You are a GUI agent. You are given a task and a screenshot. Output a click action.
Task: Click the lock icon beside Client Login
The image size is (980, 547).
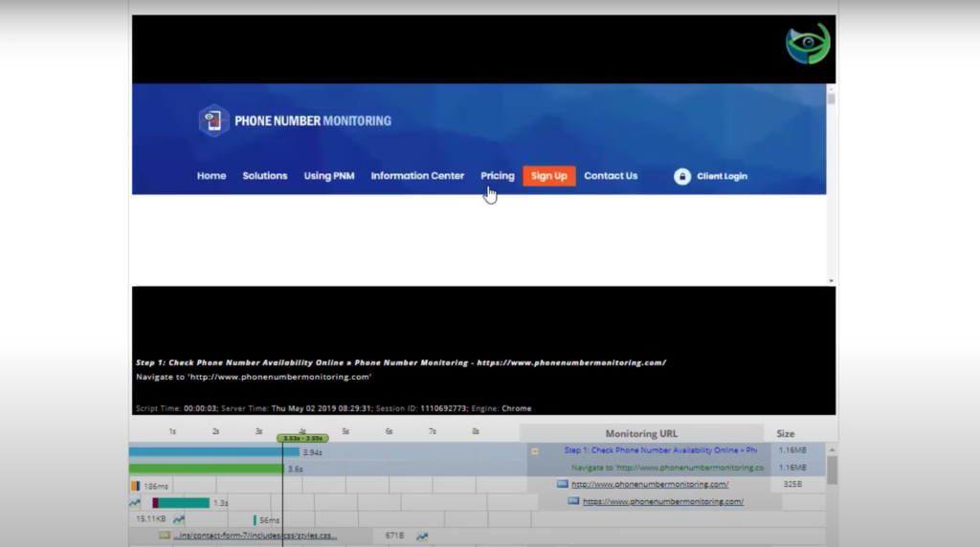(x=681, y=176)
